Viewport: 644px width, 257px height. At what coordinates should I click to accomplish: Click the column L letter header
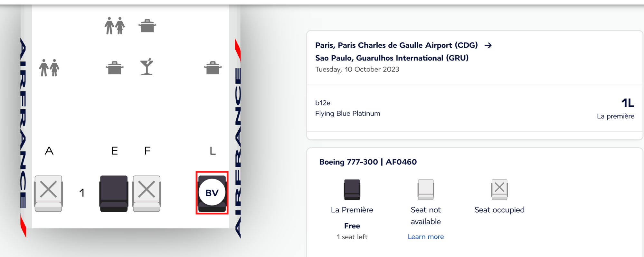click(213, 151)
